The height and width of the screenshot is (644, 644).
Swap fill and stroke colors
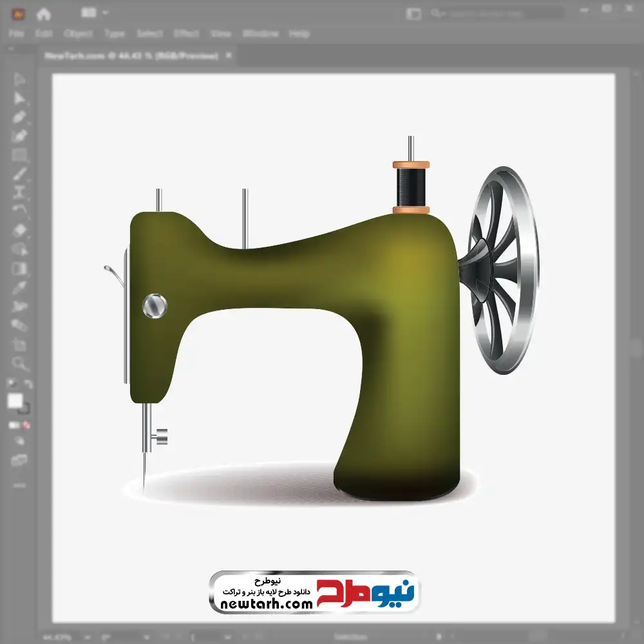click(28, 384)
